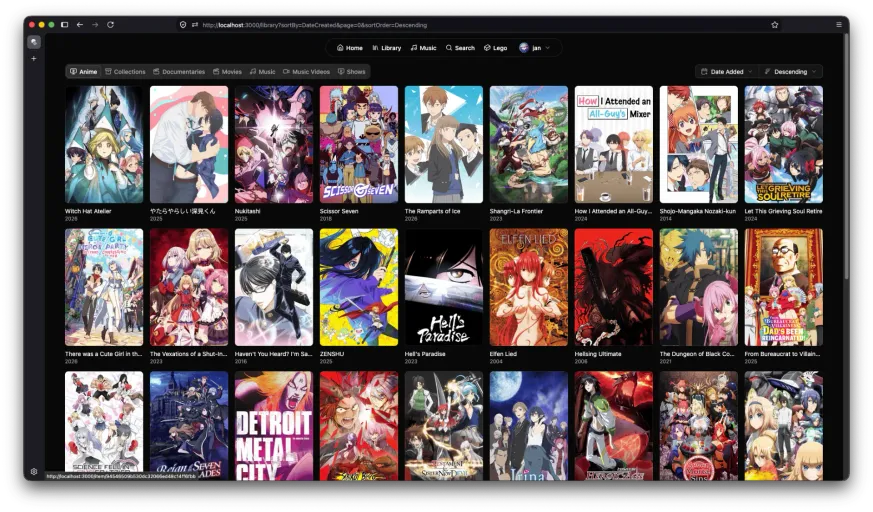The height and width of the screenshot is (512, 873).
Task: Bookmark this page with the star icon
Action: pos(774,24)
